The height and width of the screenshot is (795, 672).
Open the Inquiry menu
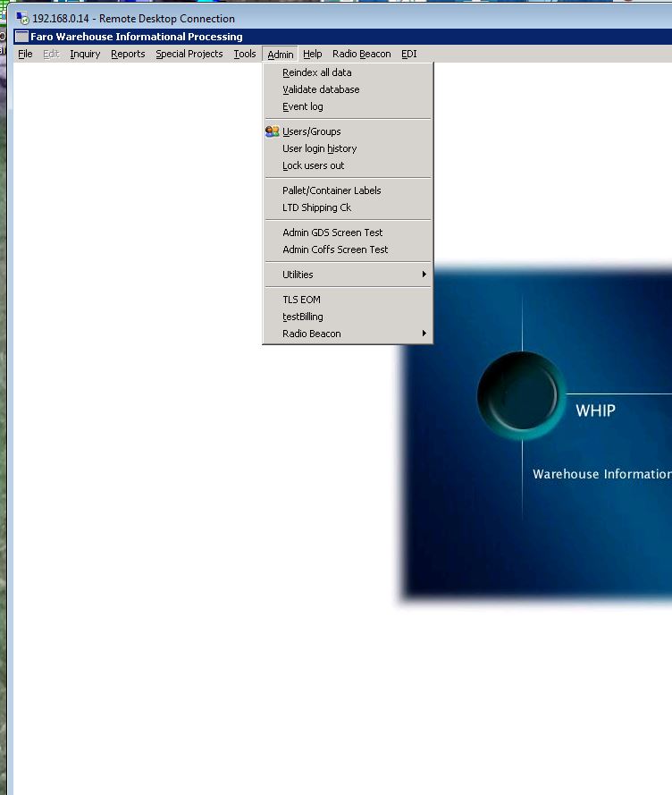(x=85, y=54)
